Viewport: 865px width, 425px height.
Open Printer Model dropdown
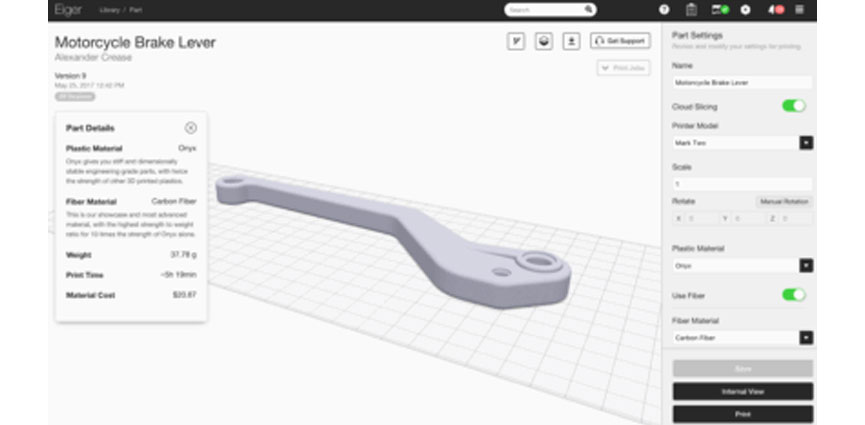click(742, 143)
